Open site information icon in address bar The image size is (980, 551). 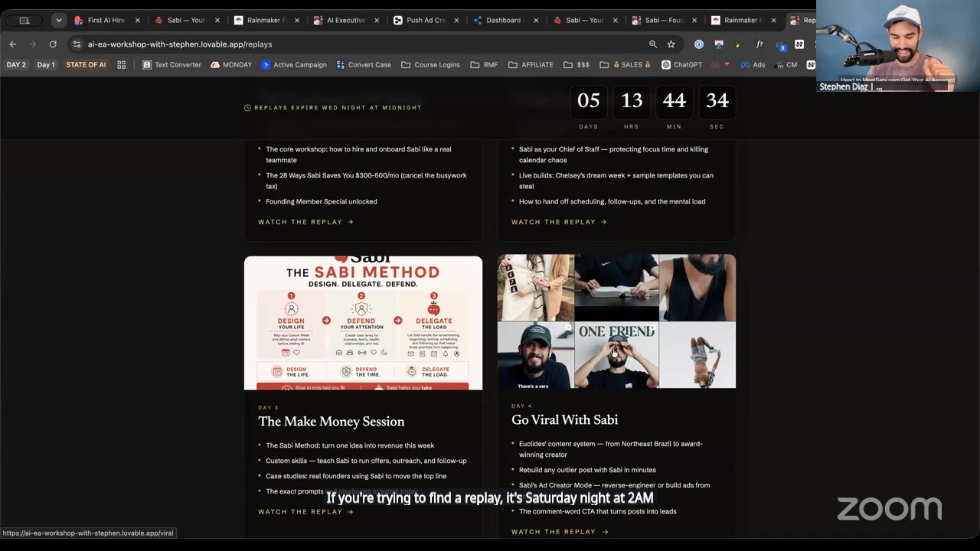(x=77, y=44)
